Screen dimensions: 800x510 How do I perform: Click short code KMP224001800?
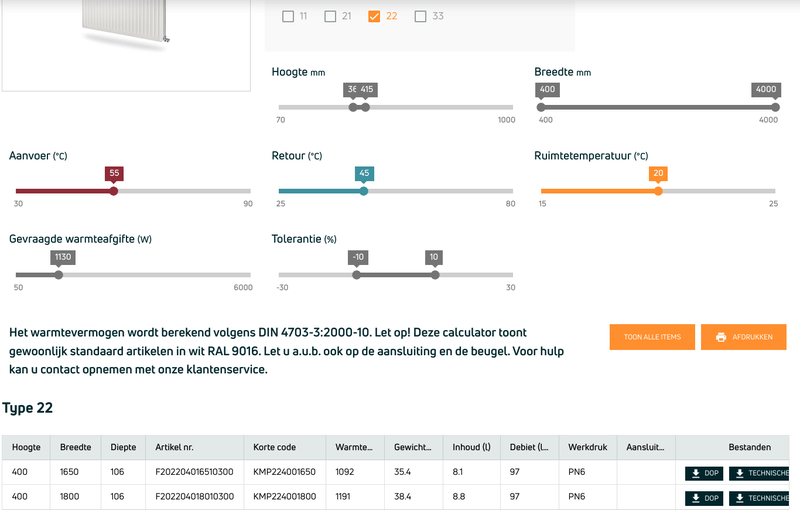(284, 496)
